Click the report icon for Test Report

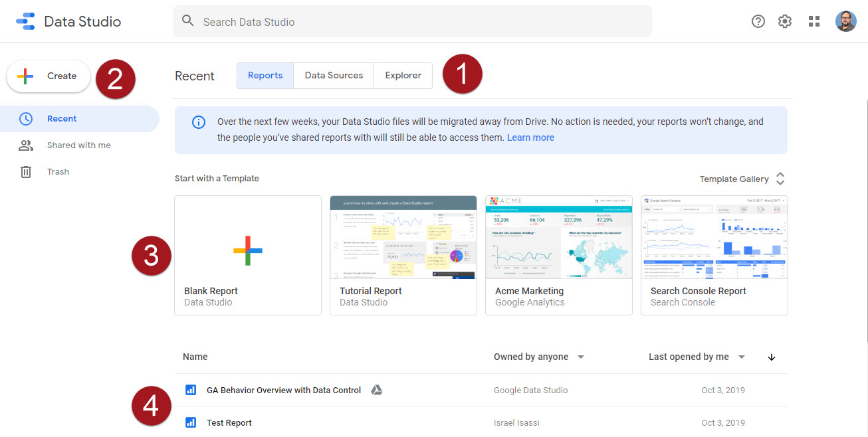(x=191, y=422)
